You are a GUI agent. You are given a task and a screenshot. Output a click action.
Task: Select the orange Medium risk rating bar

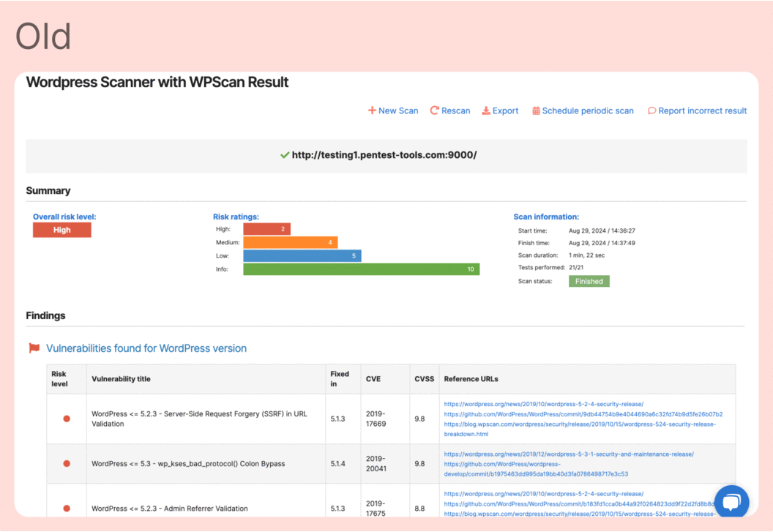[x=290, y=242]
